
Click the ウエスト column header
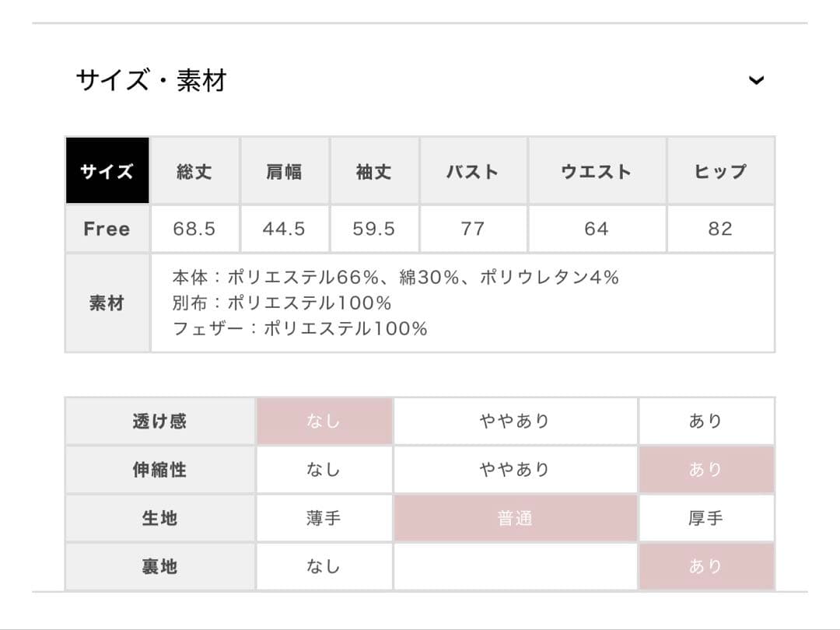coord(597,171)
